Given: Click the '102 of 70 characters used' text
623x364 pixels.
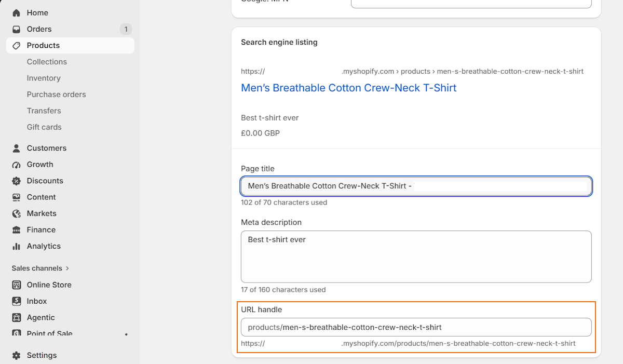Looking at the screenshot, I should (284, 203).
